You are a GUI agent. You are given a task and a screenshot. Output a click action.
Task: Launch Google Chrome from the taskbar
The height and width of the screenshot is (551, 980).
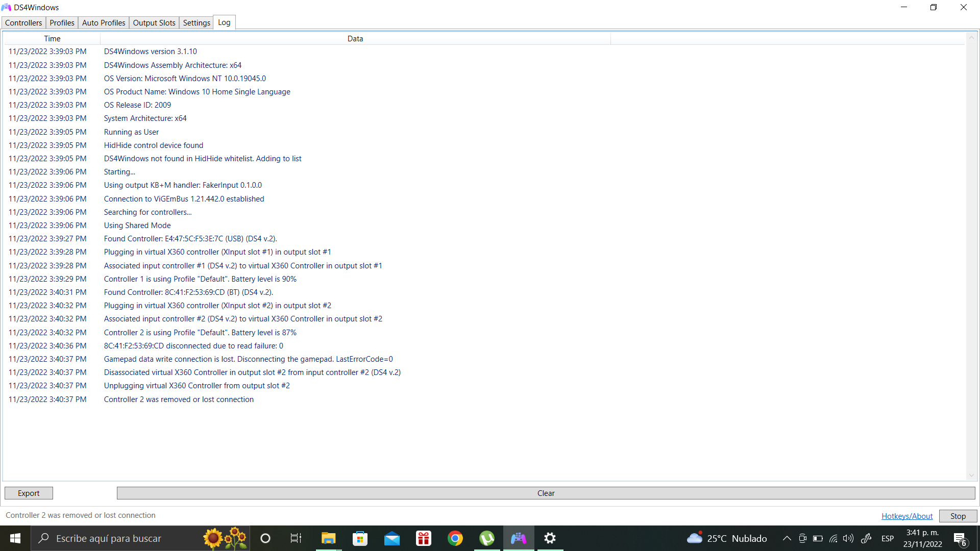coord(455,538)
